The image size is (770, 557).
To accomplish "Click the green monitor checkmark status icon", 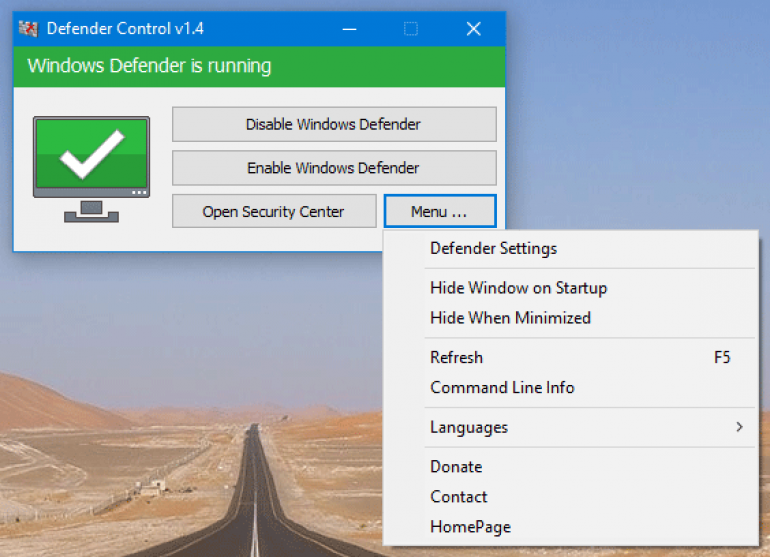I will click(91, 169).
